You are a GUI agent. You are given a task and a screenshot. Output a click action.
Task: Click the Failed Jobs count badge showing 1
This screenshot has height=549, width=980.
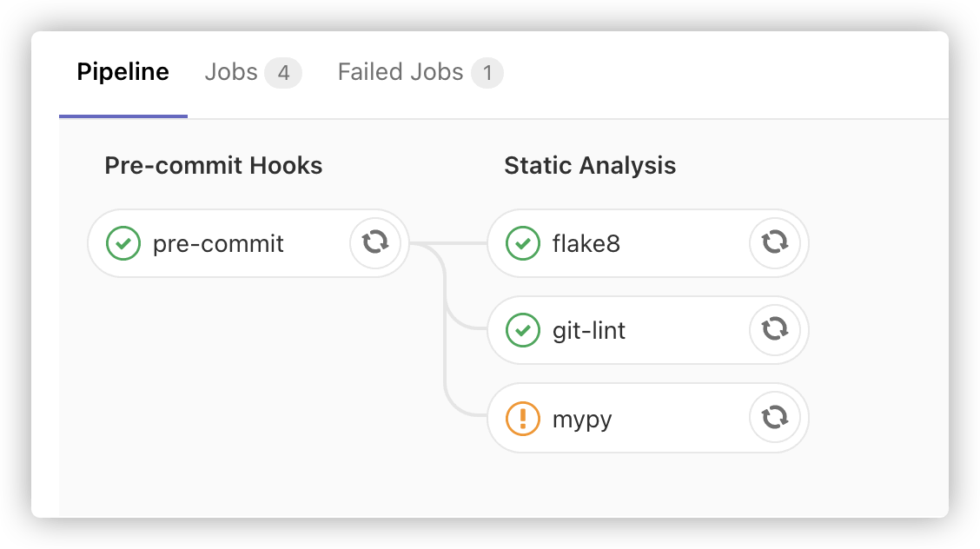click(x=487, y=73)
